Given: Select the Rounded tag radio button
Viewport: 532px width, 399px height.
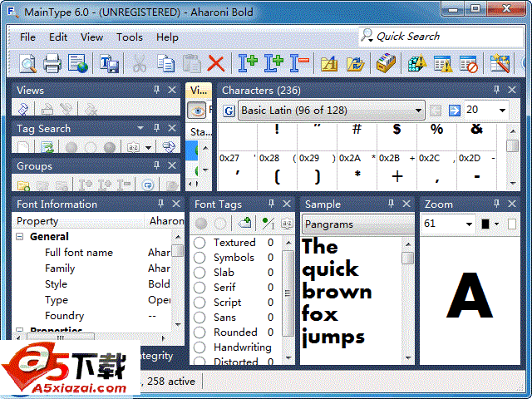Looking at the screenshot, I should tap(199, 332).
